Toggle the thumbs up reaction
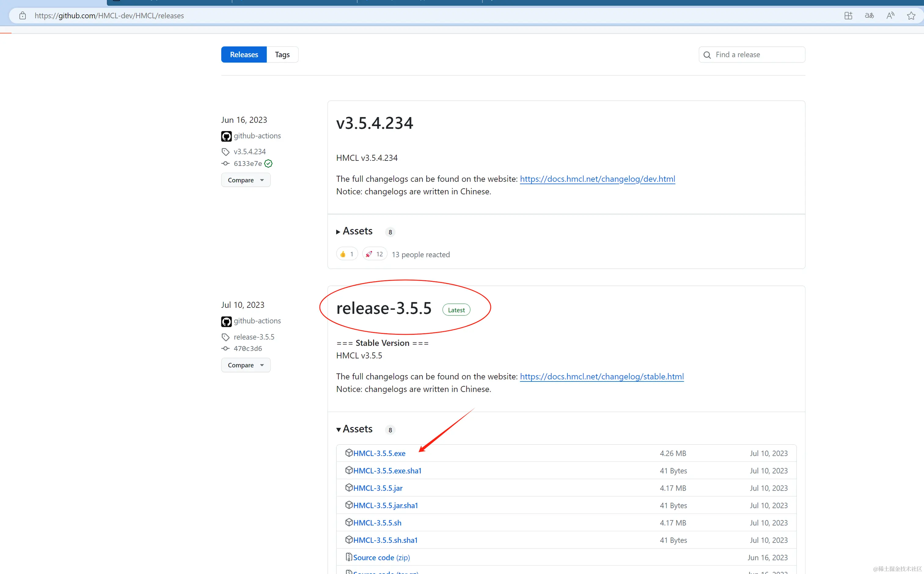Image resolution: width=924 pixels, height=574 pixels. point(347,254)
